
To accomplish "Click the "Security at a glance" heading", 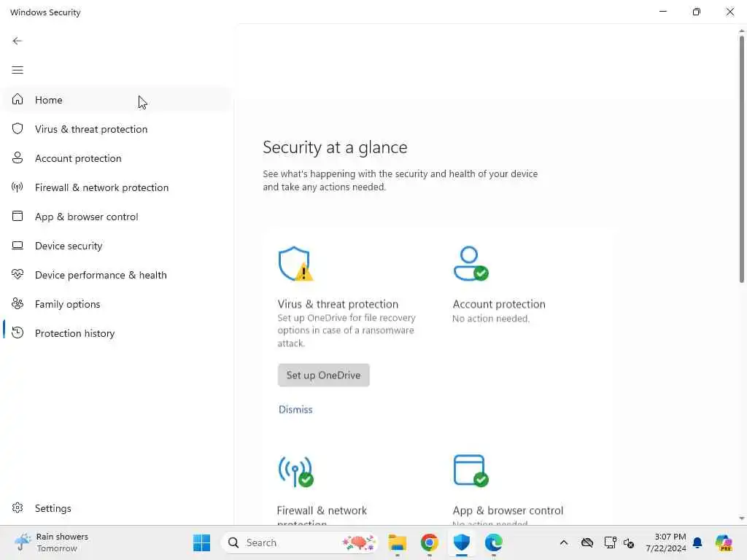I will pyautogui.click(x=335, y=147).
